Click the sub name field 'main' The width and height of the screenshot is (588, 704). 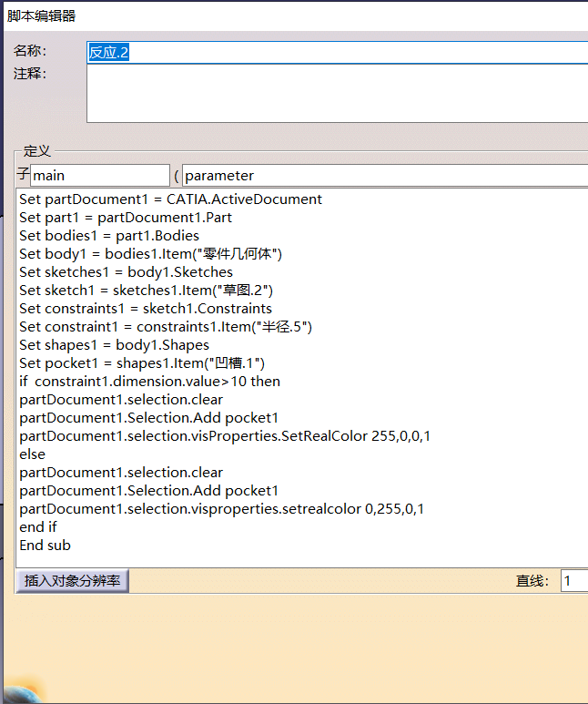click(x=99, y=175)
